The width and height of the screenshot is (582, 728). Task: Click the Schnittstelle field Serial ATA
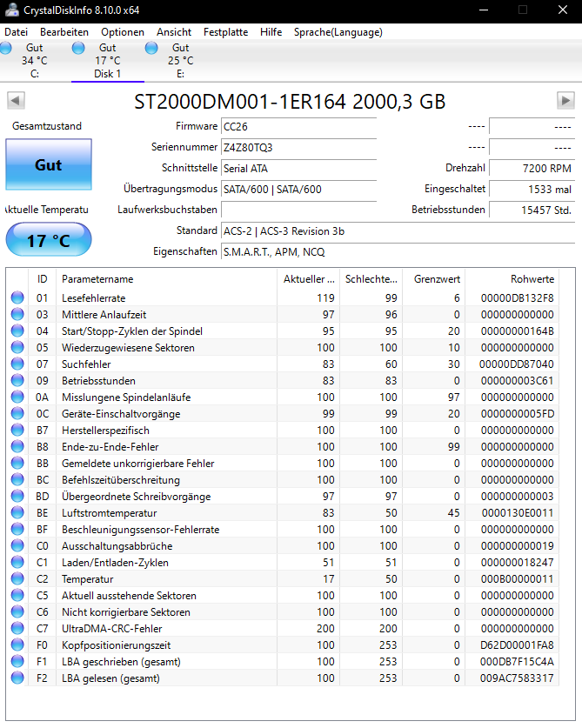(298, 169)
